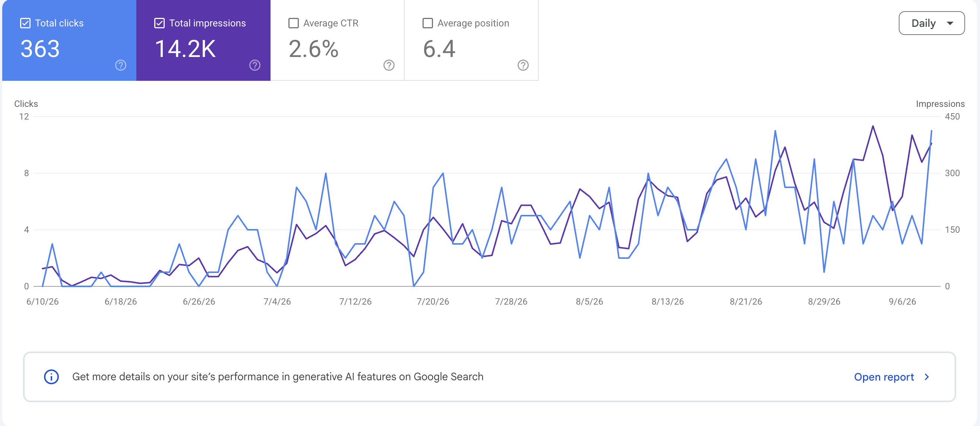Click the chevron arrow beside Open report

point(927,377)
